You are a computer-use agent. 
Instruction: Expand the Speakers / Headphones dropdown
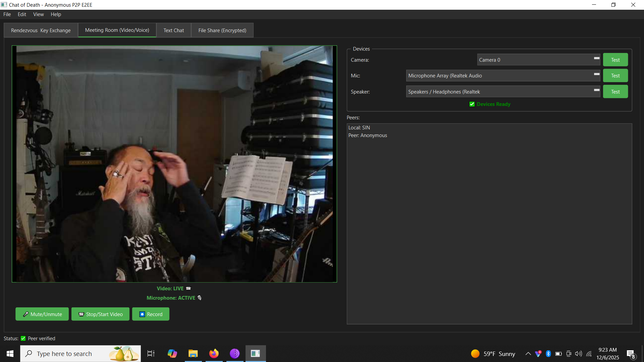pos(503,92)
